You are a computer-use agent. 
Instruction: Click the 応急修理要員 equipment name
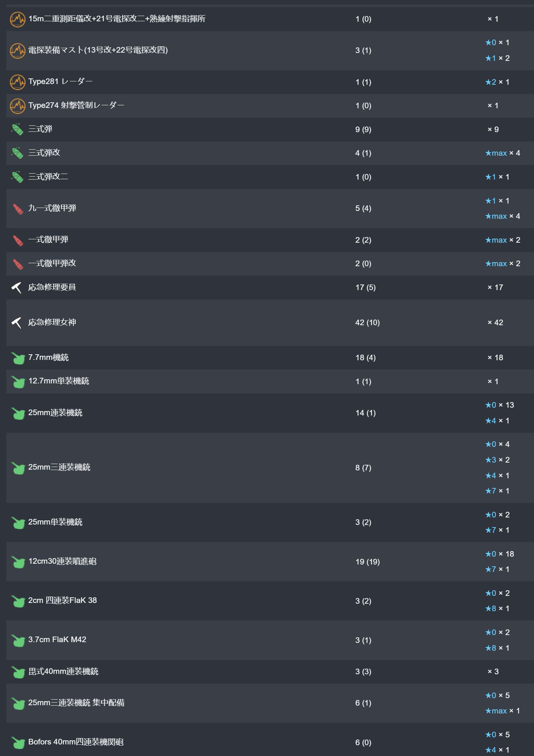(52, 287)
